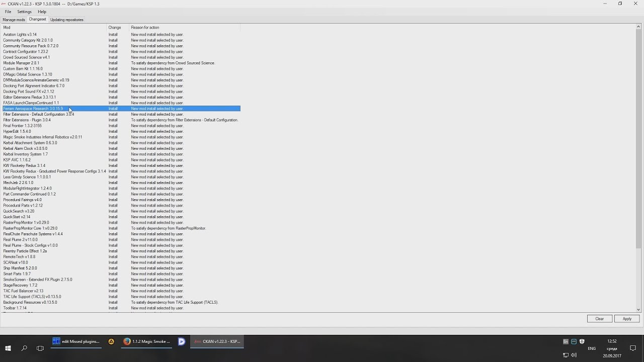Select Crowd Sourced Science v4.1
Viewport: 644px width, 362px height.
121,57
